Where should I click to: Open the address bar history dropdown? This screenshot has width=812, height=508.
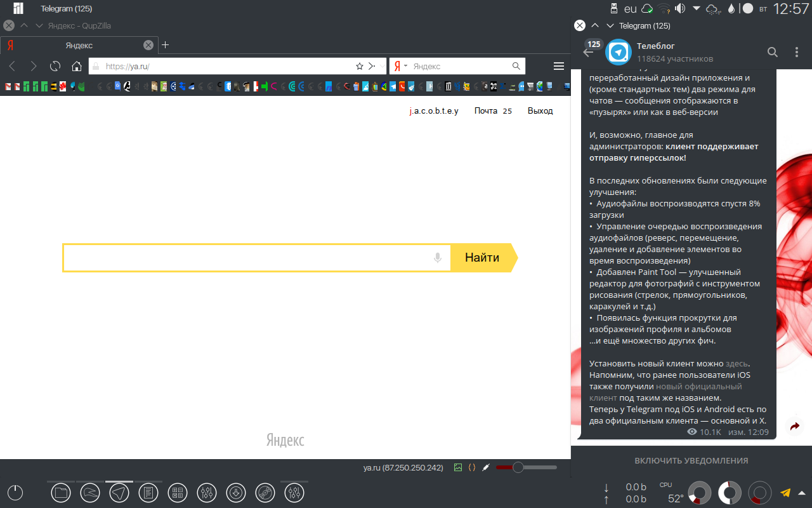[381, 66]
